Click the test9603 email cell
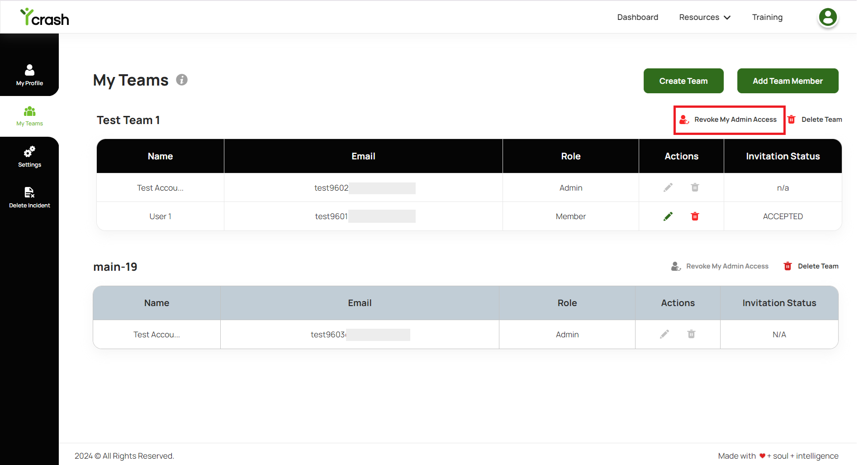 [360, 334]
